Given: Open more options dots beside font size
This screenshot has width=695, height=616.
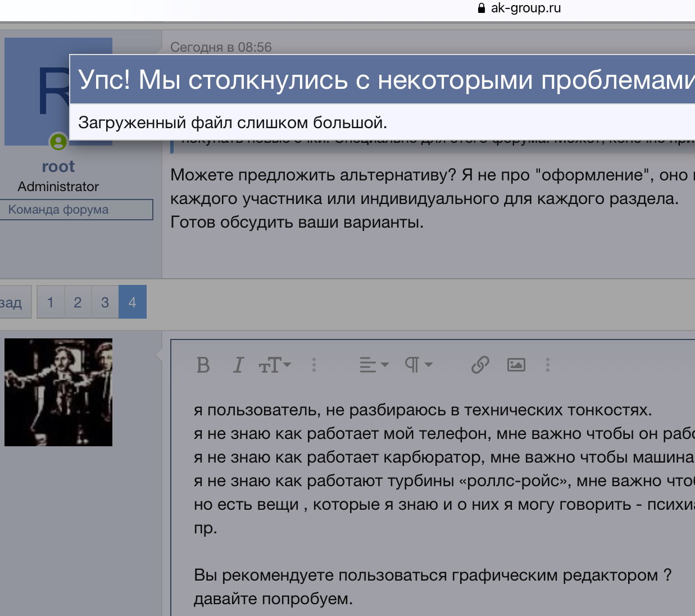Looking at the screenshot, I should tap(314, 365).
